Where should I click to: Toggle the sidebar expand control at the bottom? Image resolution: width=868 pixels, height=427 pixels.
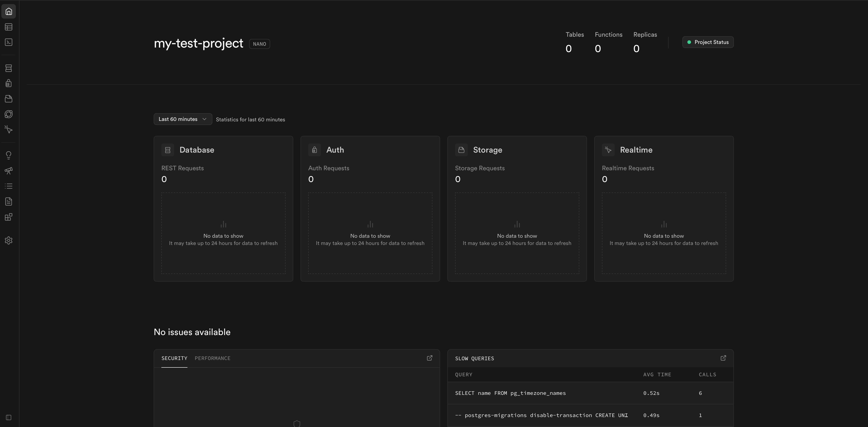pos(9,417)
